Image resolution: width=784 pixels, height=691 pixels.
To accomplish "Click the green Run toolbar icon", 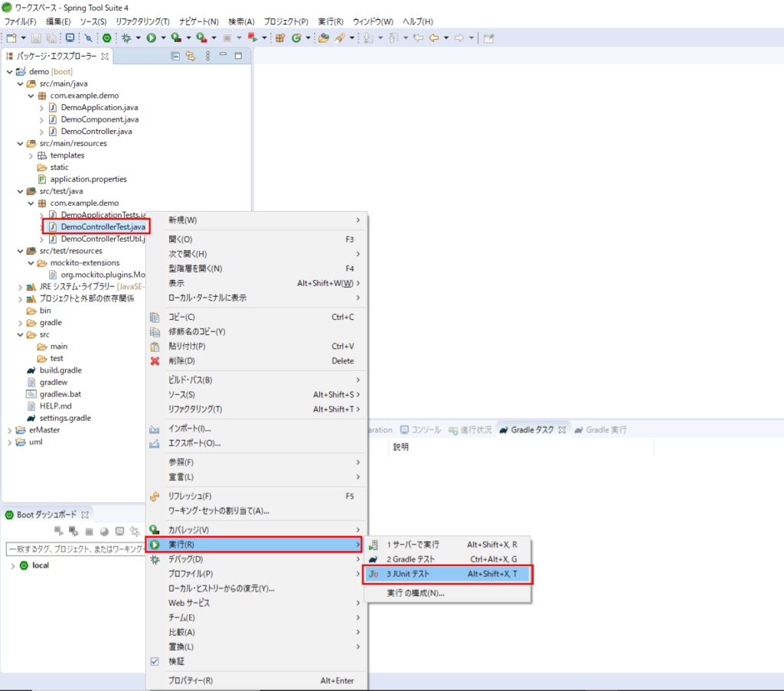I will 152,37.
